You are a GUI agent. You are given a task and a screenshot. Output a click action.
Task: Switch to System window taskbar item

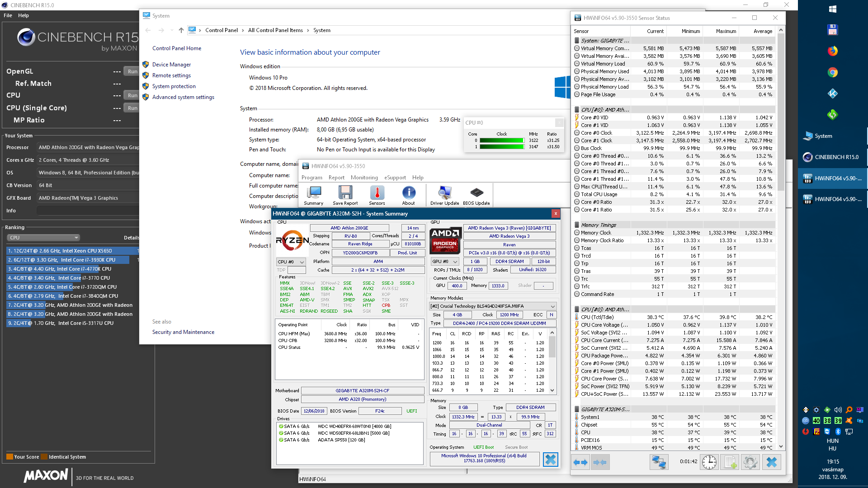click(832, 136)
